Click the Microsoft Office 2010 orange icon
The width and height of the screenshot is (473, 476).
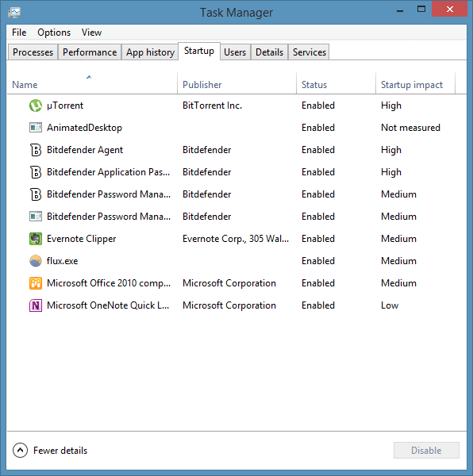tap(36, 283)
